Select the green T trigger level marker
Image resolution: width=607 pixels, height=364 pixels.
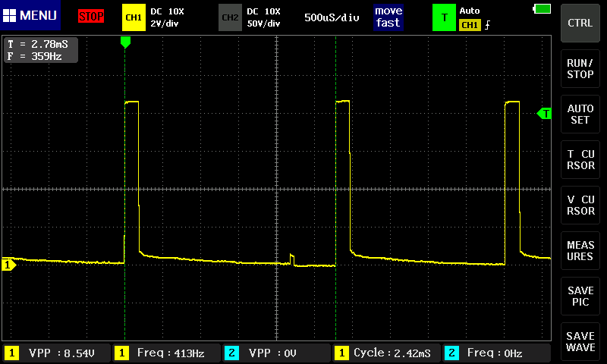(x=544, y=114)
